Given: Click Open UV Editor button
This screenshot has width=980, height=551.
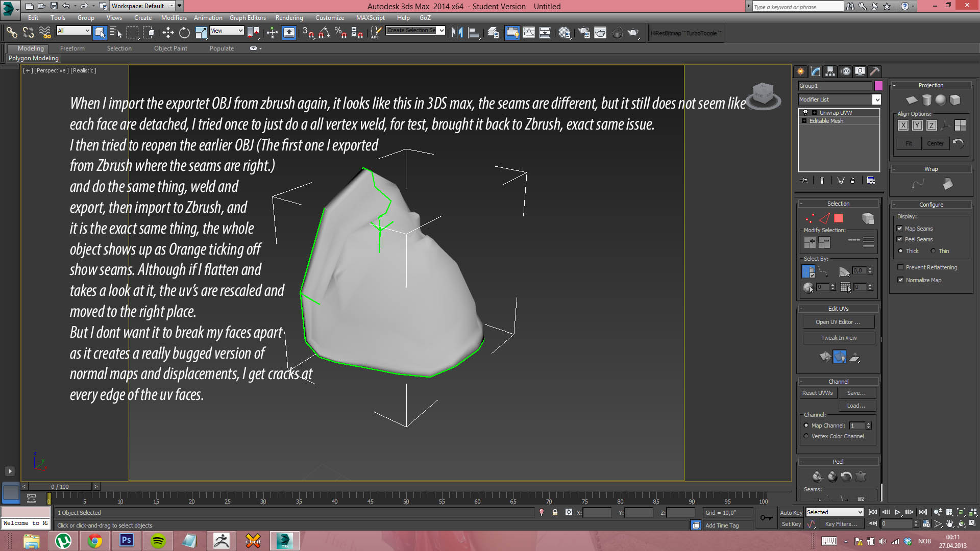Looking at the screenshot, I should tap(838, 322).
